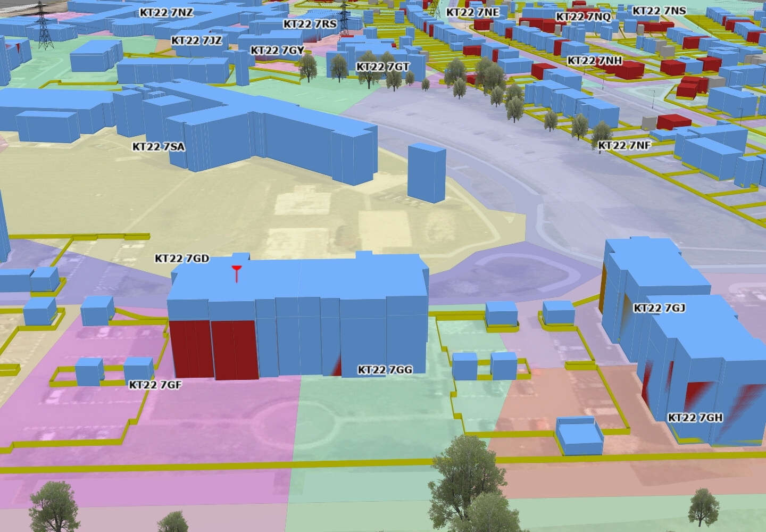Select the KT22 7GT postcode label
This screenshot has width=766, height=532.
click(x=383, y=66)
